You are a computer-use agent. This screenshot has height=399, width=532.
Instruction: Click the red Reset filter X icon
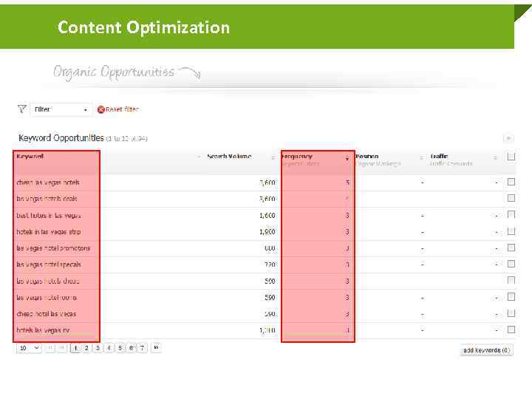click(100, 109)
